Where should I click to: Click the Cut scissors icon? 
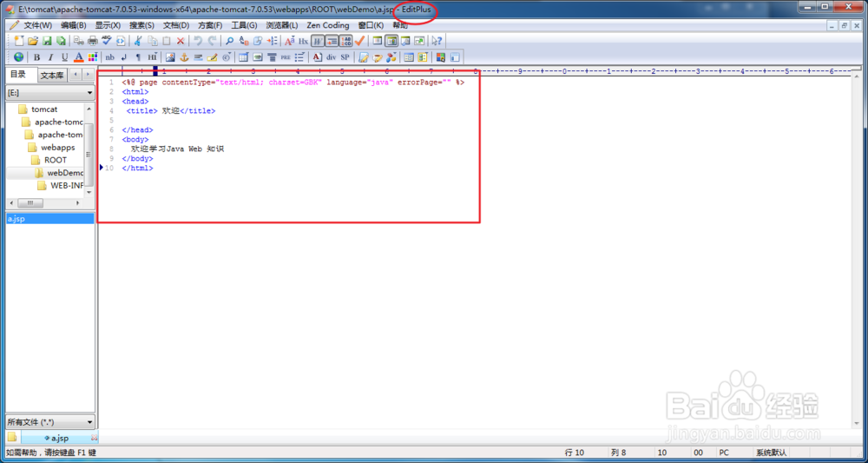tap(137, 41)
